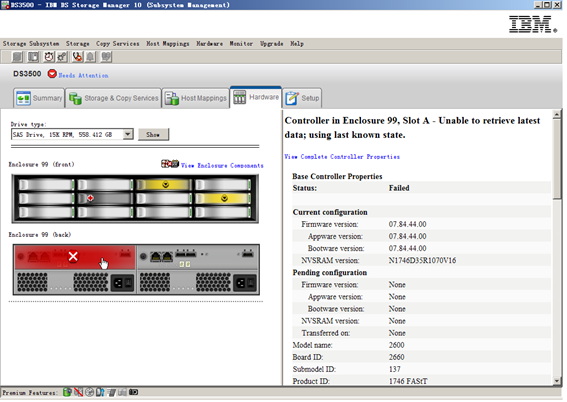Screen dimensions: 567x402
Task: Click the properties pane scrollbar thumb
Action: point(557,159)
